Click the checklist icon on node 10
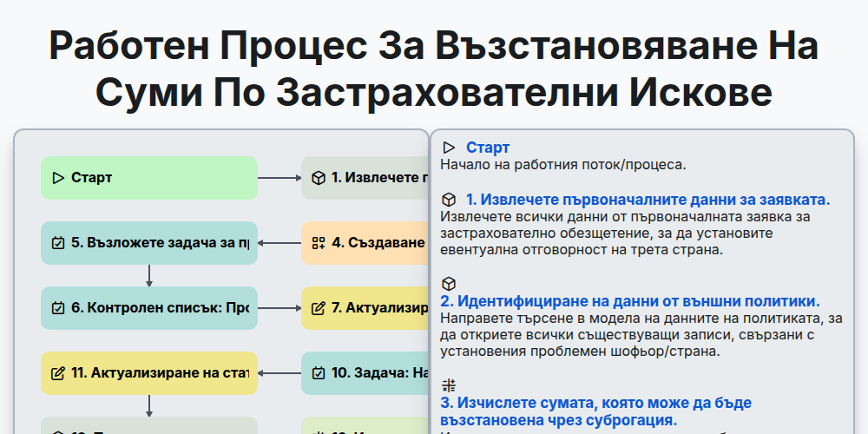868x434 pixels. pyautogui.click(x=319, y=373)
